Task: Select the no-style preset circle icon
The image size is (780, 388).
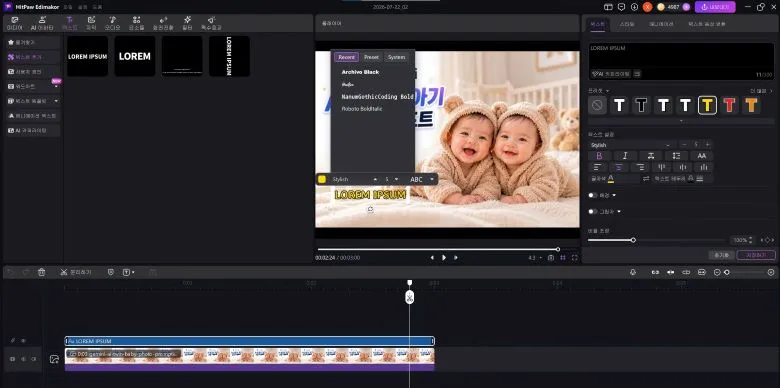Action: (x=597, y=105)
